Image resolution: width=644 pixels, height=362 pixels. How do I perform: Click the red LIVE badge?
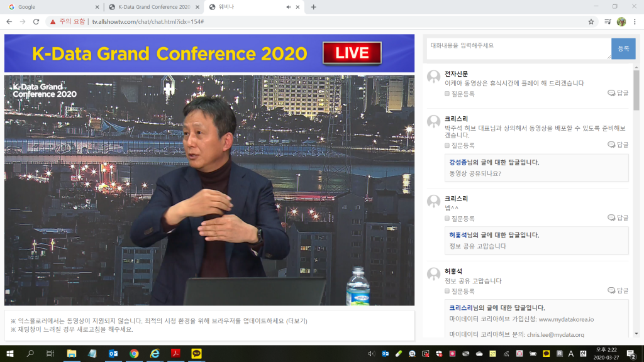(x=352, y=53)
